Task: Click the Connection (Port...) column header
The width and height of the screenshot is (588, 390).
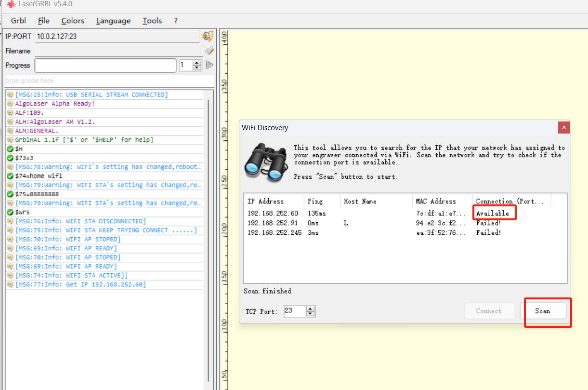Action: coord(511,201)
